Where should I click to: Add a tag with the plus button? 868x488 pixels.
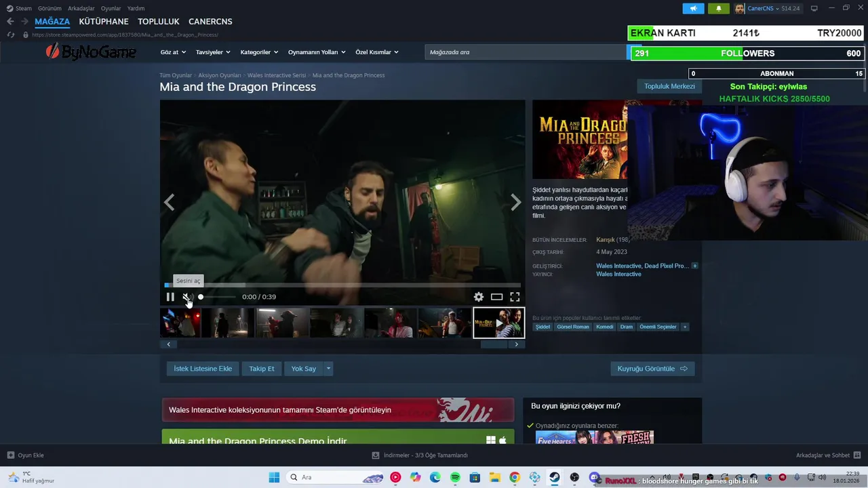[685, 327]
